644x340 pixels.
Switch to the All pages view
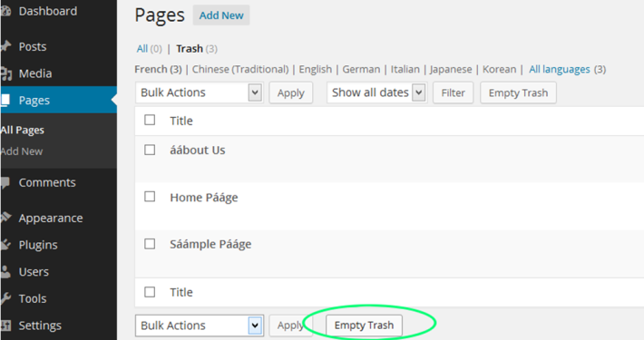click(x=142, y=49)
